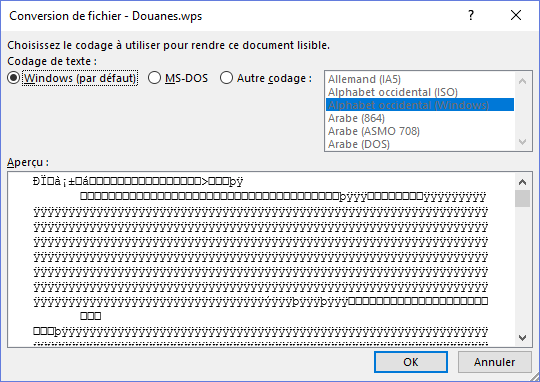Click the preview pane scroll-up arrow
The width and height of the screenshot is (540, 382).
[x=522, y=182]
